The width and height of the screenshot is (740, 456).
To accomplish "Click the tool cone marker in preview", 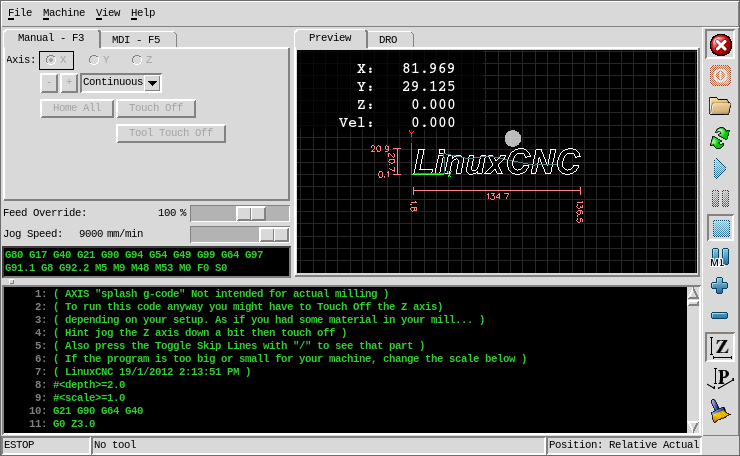I will point(513,139).
